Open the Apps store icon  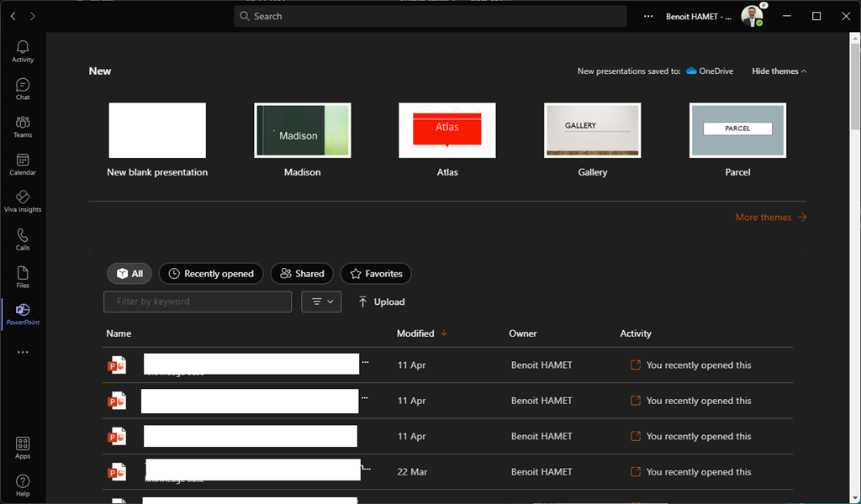[23, 448]
